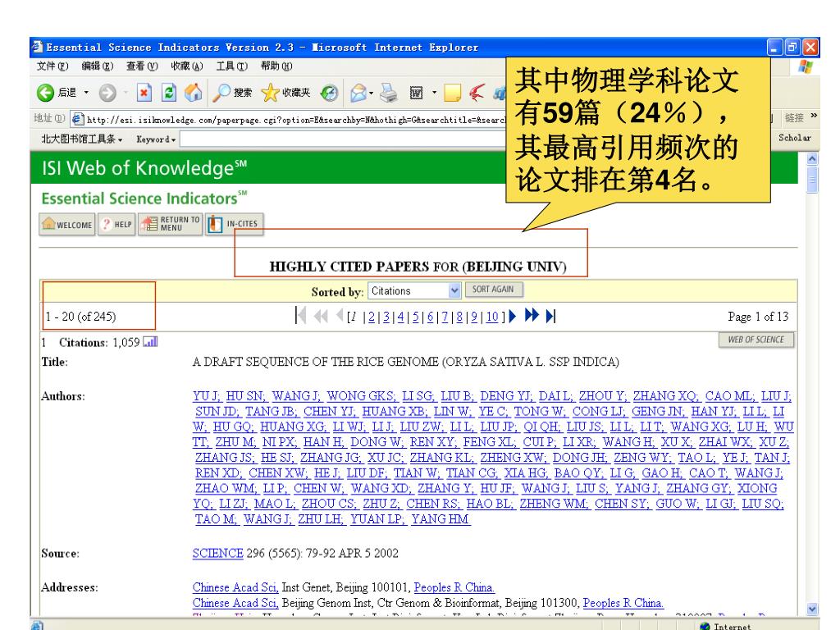The height and width of the screenshot is (630, 840).
Task: Stop page loading with red X icon
Action: click(x=144, y=93)
